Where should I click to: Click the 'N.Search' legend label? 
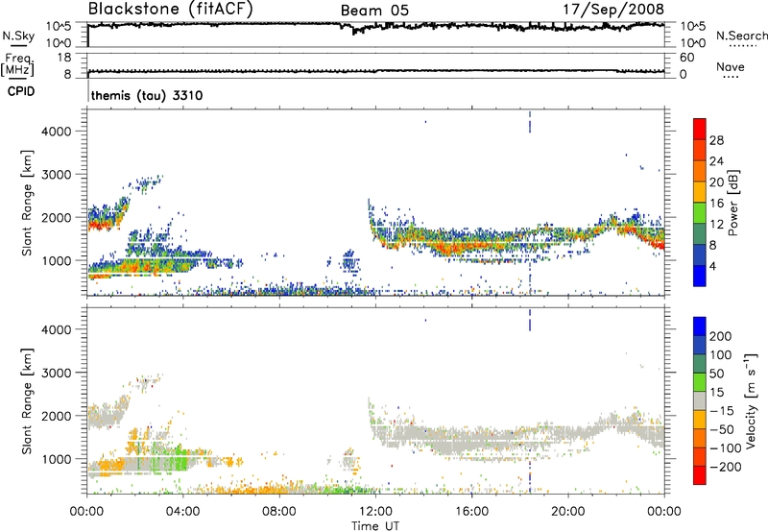pos(741,36)
